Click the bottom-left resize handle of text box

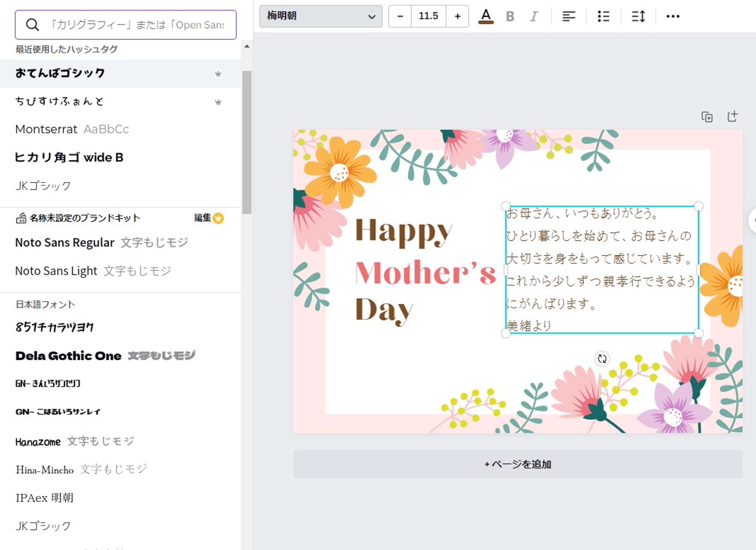pos(506,333)
